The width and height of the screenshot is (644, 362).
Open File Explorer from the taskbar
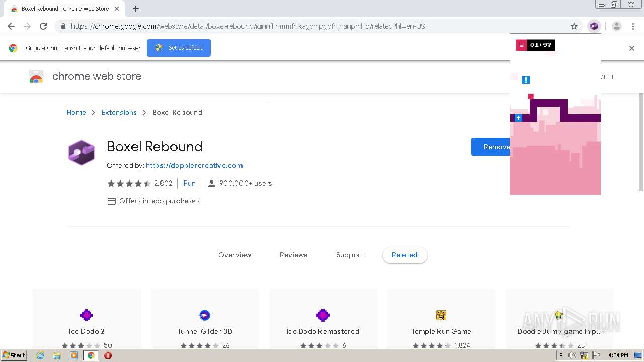tap(57, 355)
